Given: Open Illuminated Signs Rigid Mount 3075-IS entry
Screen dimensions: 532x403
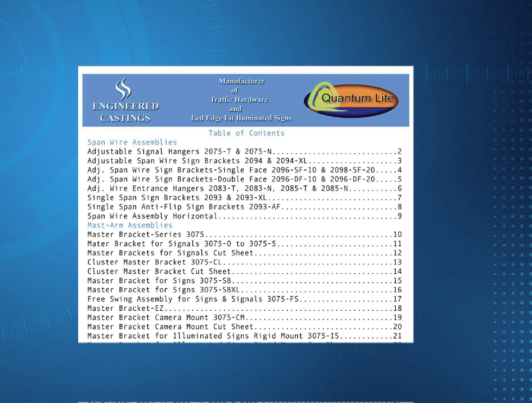Looking at the screenshot, I should pyautogui.click(x=245, y=336).
